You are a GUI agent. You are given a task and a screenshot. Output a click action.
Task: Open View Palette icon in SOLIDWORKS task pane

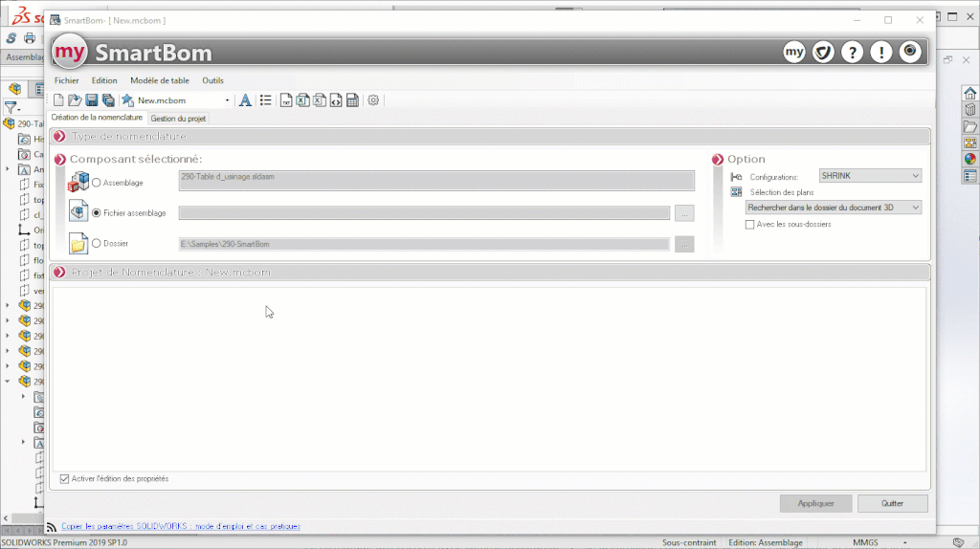point(970,143)
